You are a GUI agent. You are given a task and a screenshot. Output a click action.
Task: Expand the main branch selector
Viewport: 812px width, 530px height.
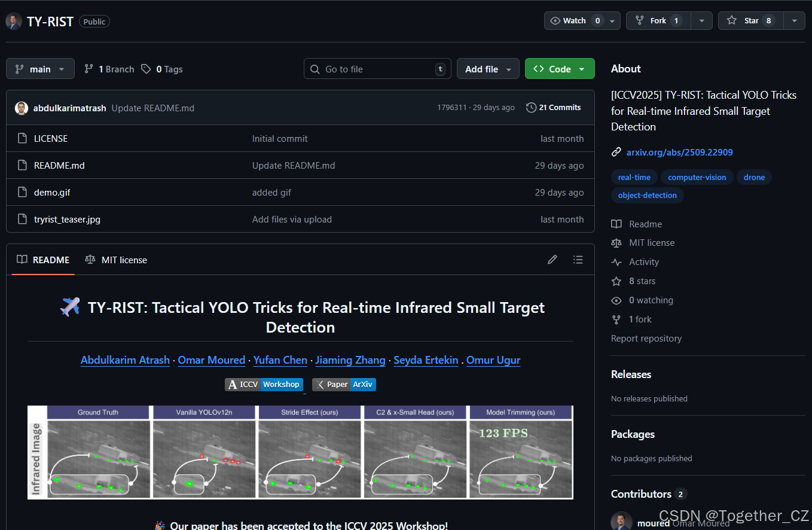click(39, 68)
